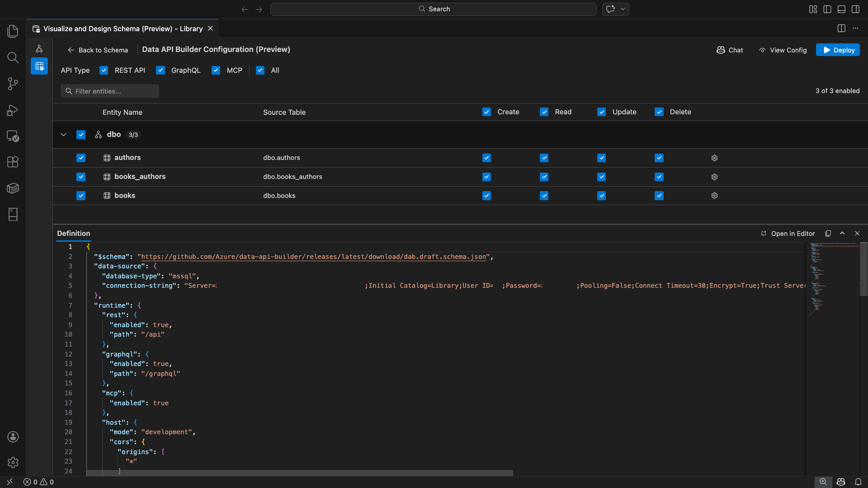Select the Definition tab
This screenshot has width=868, height=488.
tap(74, 233)
